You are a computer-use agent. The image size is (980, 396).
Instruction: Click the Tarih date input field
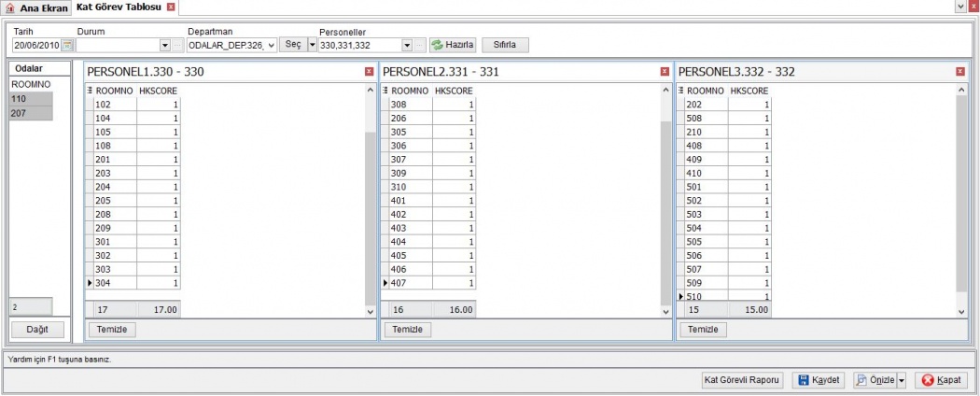(37, 45)
